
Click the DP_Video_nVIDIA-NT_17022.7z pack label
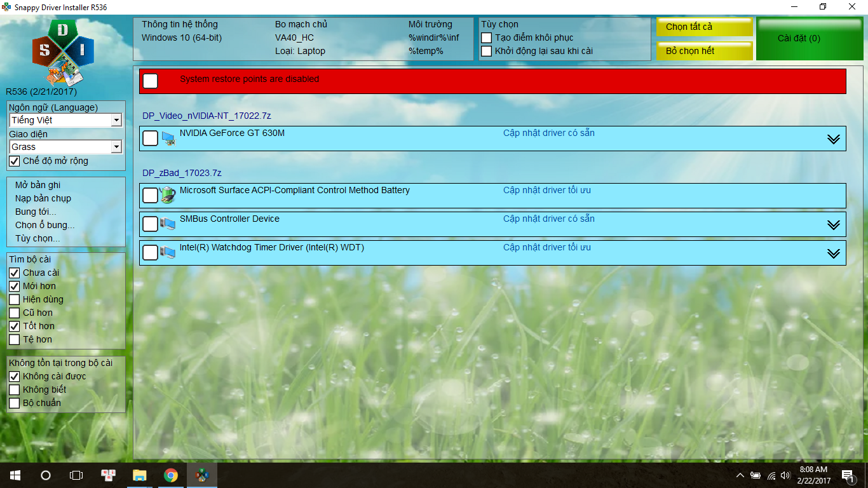click(207, 116)
